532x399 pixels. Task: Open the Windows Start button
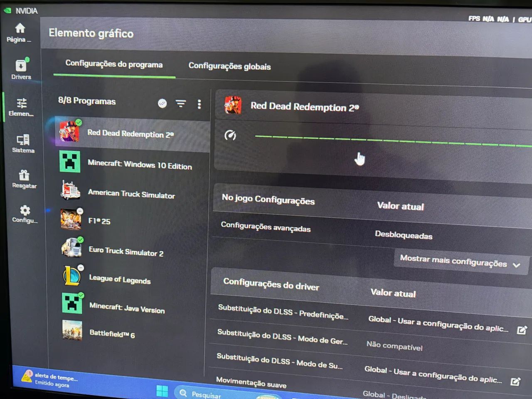[x=162, y=391]
